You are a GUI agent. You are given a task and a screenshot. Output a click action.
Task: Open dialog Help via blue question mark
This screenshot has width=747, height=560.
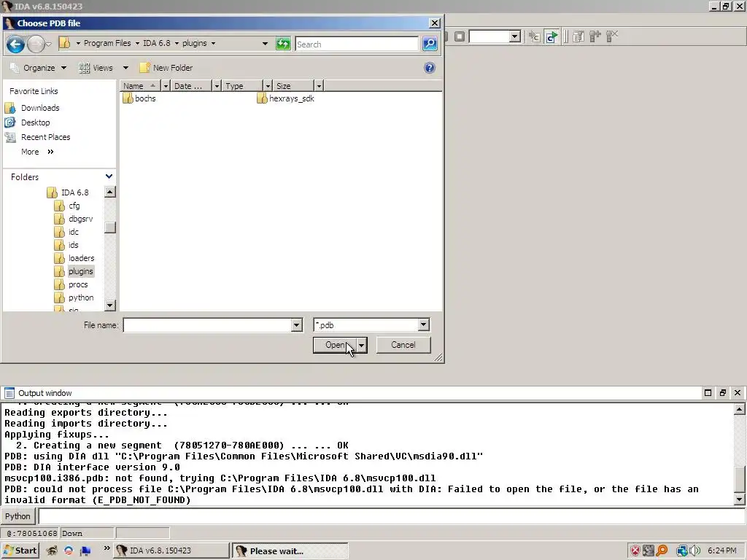429,68
